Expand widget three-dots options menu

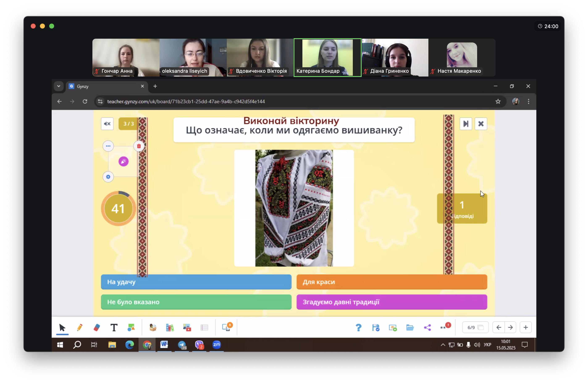tap(108, 146)
